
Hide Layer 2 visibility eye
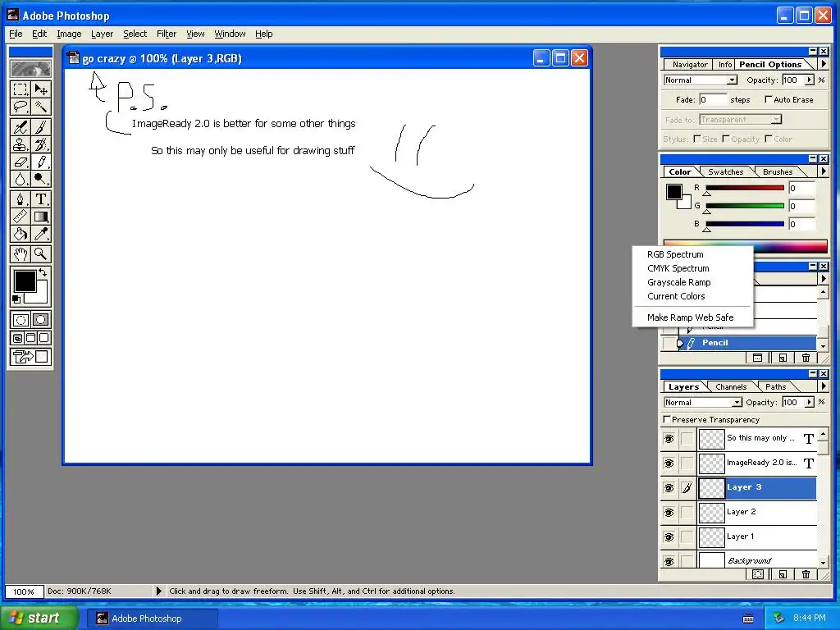tap(669, 512)
